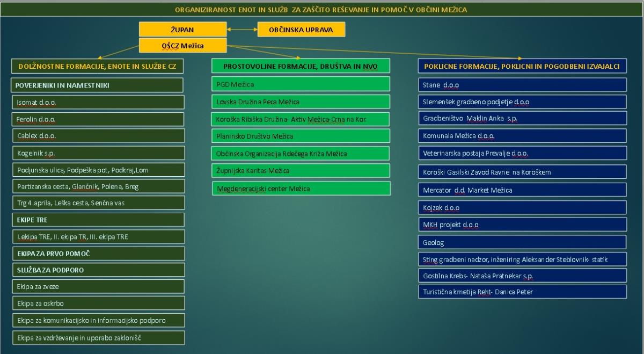
Task: Click MKH projekt d.o.o box
Action: [x=522, y=225]
